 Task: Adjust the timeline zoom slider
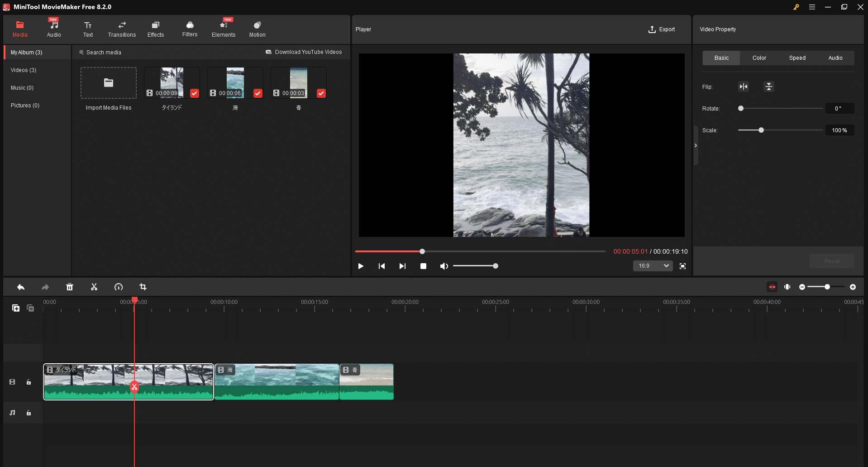coord(827,287)
